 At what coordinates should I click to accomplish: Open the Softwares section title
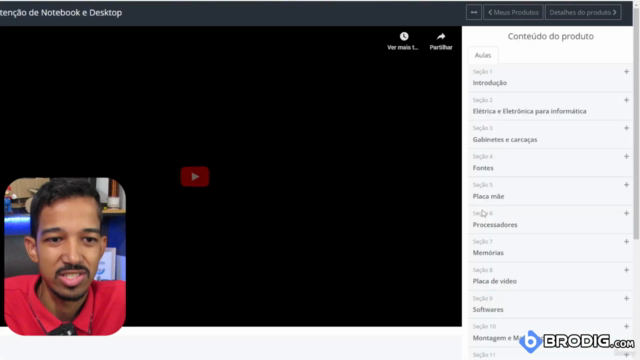(x=488, y=309)
